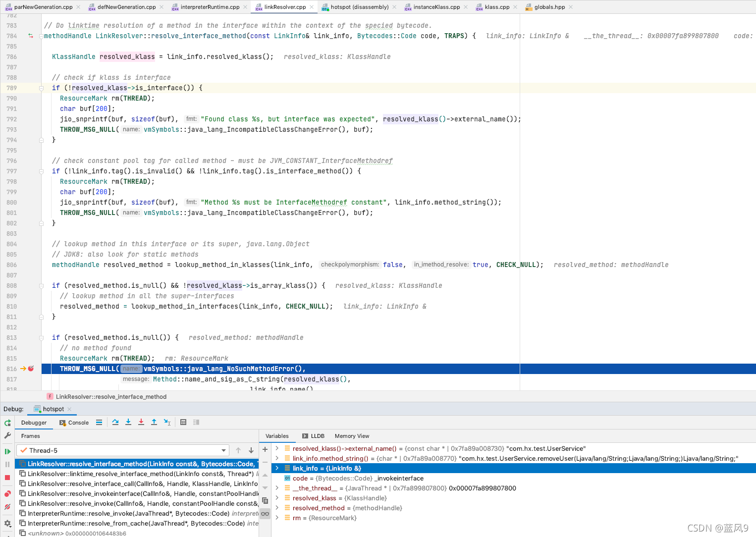Image resolution: width=756 pixels, height=537 pixels.
Task: Collapse code block at line 797
Action: 42,171
